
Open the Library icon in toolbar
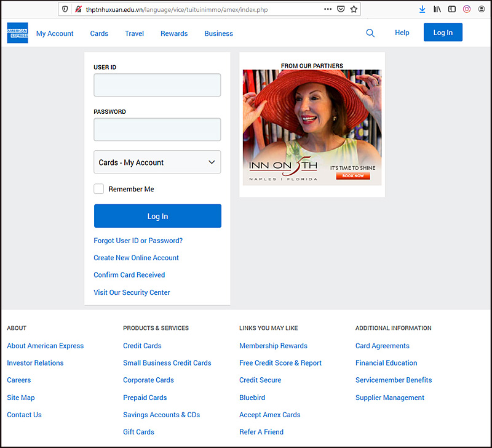coord(437,9)
